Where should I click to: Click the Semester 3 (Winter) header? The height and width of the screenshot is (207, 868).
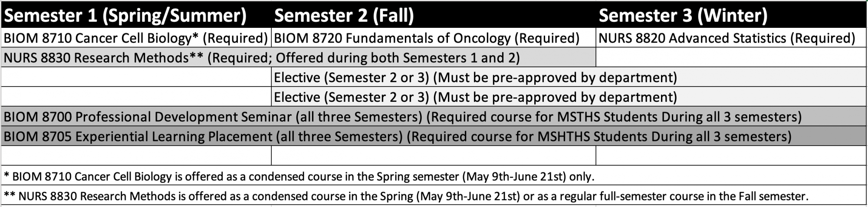(683, 16)
